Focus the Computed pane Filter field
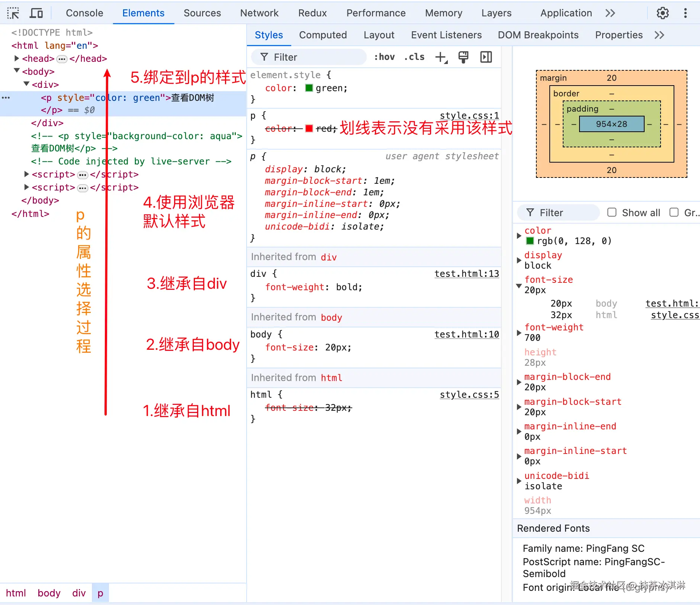This screenshot has width=700, height=605. coord(559,212)
